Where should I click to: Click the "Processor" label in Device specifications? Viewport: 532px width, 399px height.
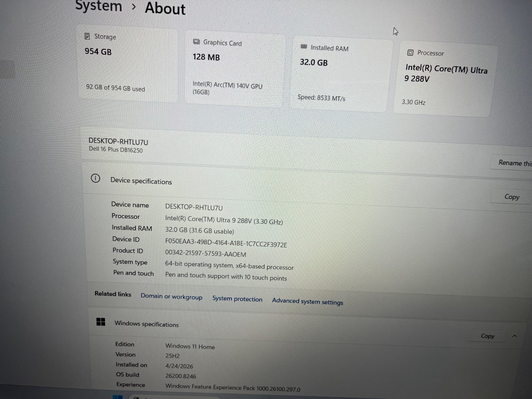(x=126, y=216)
